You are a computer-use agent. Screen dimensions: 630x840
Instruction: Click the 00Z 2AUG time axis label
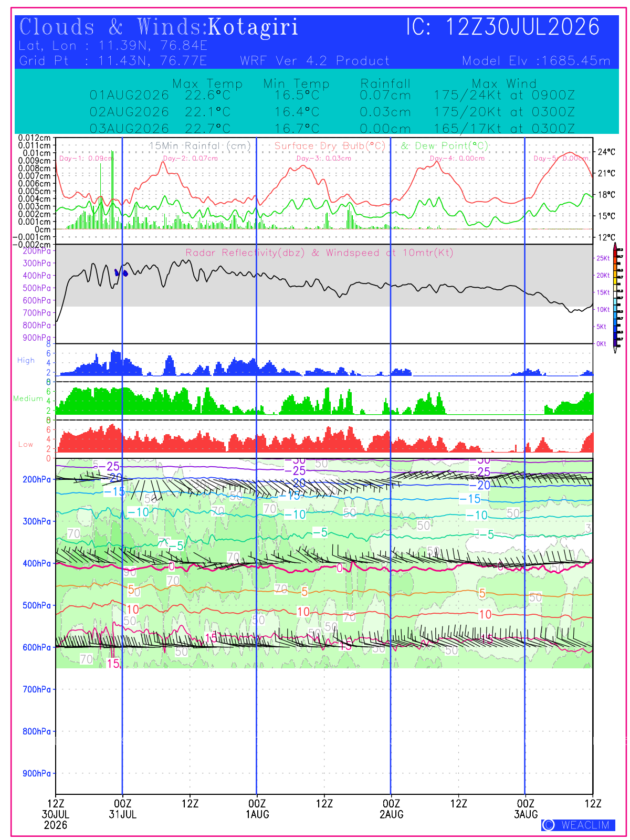(392, 809)
